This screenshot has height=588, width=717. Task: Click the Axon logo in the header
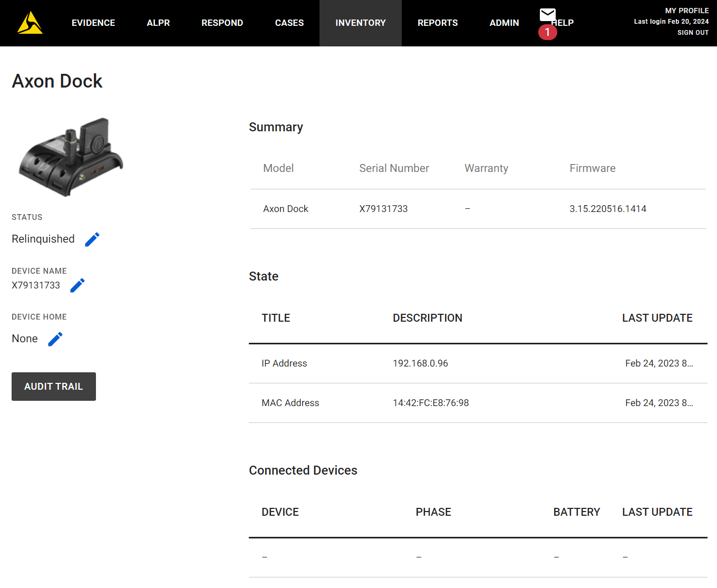point(30,23)
